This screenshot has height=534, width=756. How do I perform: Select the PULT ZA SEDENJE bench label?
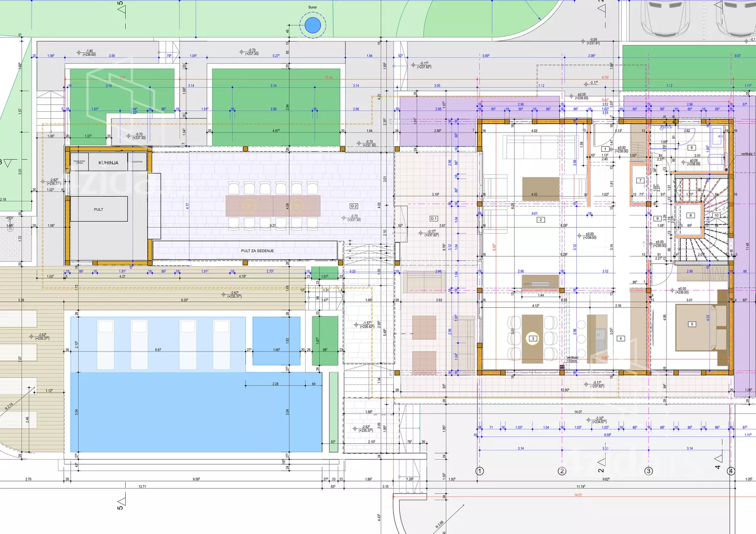(x=257, y=251)
